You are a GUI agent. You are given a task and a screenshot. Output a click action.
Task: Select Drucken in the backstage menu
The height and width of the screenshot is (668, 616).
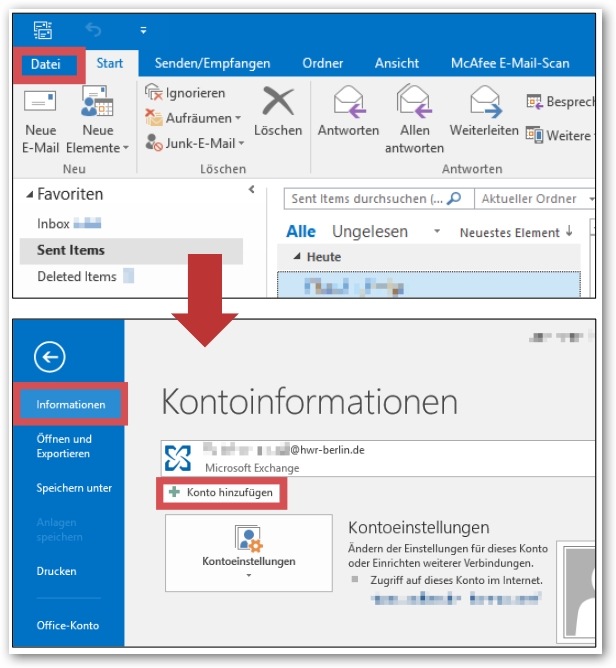pyautogui.click(x=56, y=571)
